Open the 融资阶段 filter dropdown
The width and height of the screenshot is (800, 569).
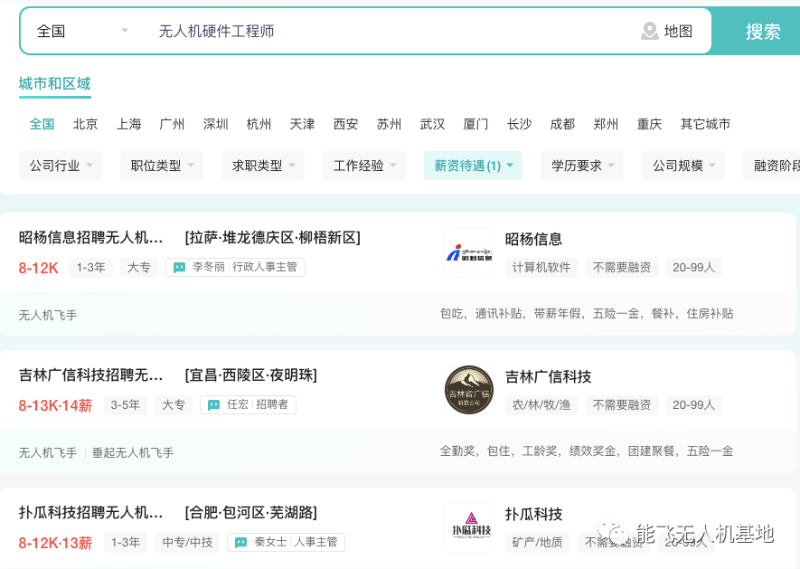(x=771, y=165)
